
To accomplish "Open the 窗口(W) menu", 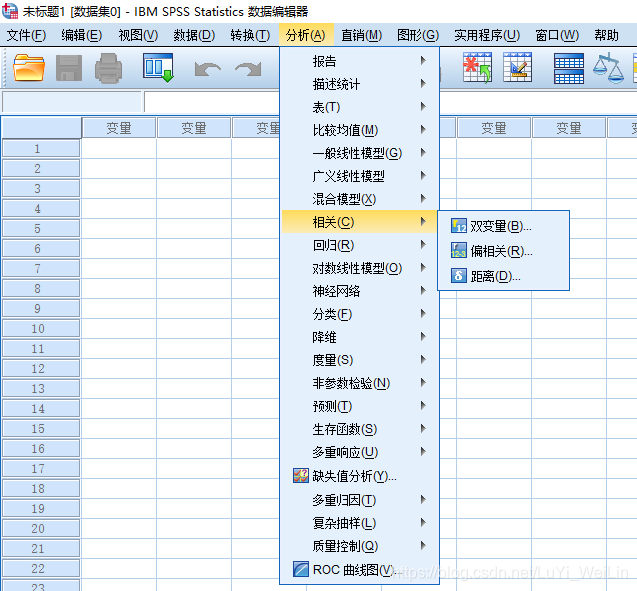I will tap(557, 35).
